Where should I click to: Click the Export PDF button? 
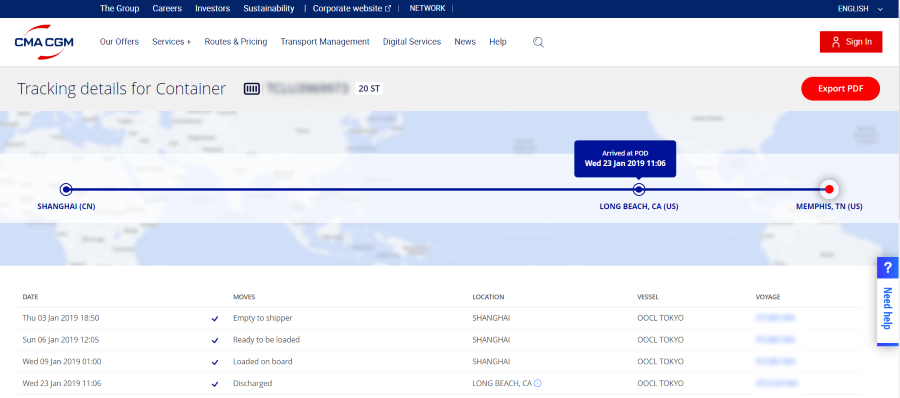coord(840,89)
